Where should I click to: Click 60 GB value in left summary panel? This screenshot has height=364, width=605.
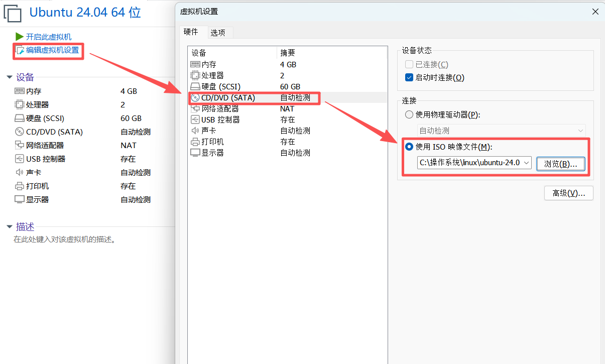coord(131,118)
